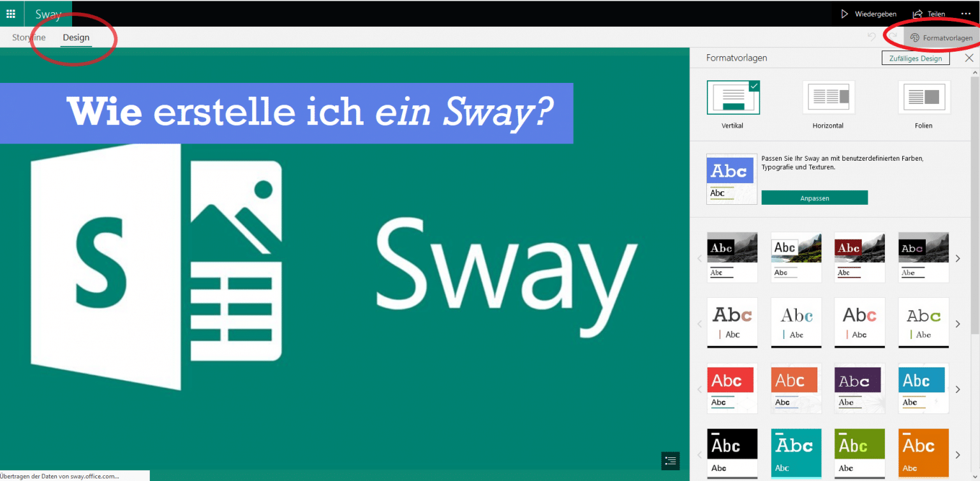
Task: Expand more styles with the right chevron
Action: click(x=958, y=258)
